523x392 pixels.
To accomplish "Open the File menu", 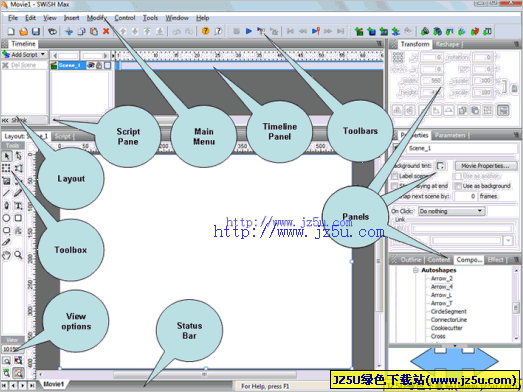I will (13, 18).
